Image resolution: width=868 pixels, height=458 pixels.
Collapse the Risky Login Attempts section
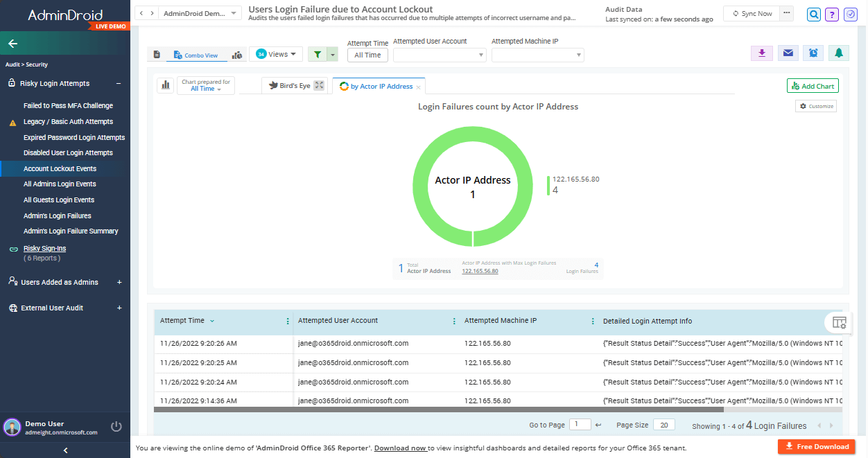pyautogui.click(x=119, y=83)
